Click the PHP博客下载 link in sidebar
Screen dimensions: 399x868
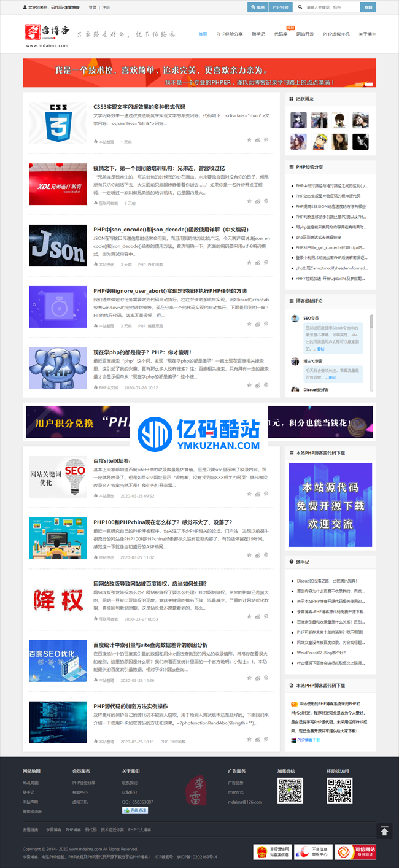click(x=308, y=740)
